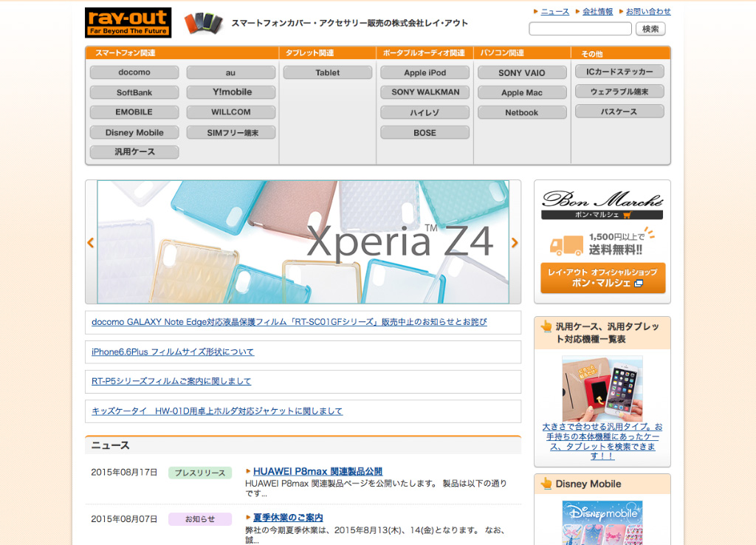Open the 会社情報 link
The width and height of the screenshot is (756, 545).
pyautogui.click(x=597, y=12)
